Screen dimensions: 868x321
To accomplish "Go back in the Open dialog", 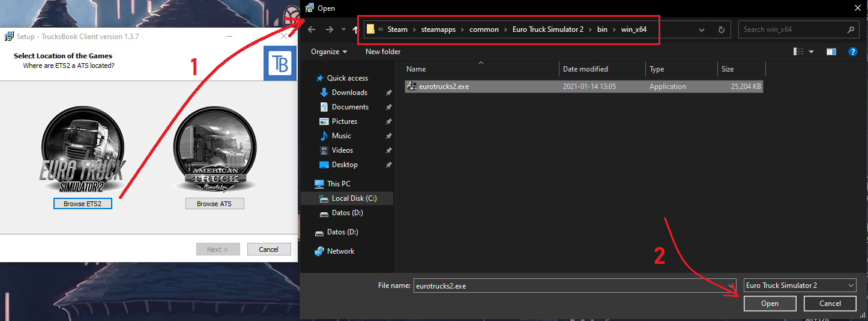I will point(311,29).
